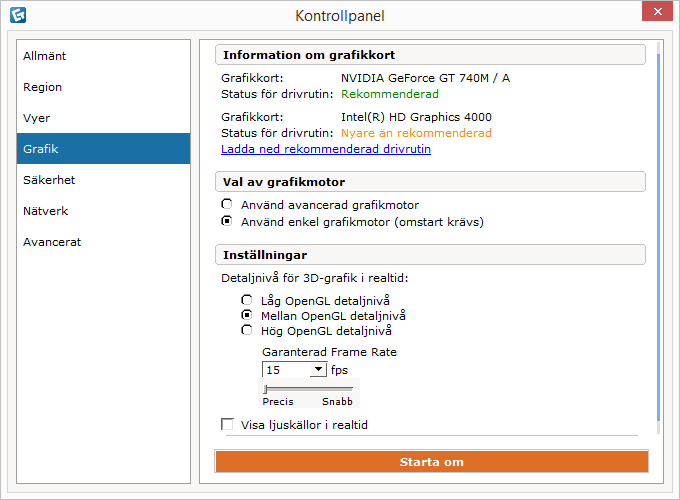Click Ladda ned rekommenderad drivrutin link
Screen dimensions: 680x500
click(326, 149)
